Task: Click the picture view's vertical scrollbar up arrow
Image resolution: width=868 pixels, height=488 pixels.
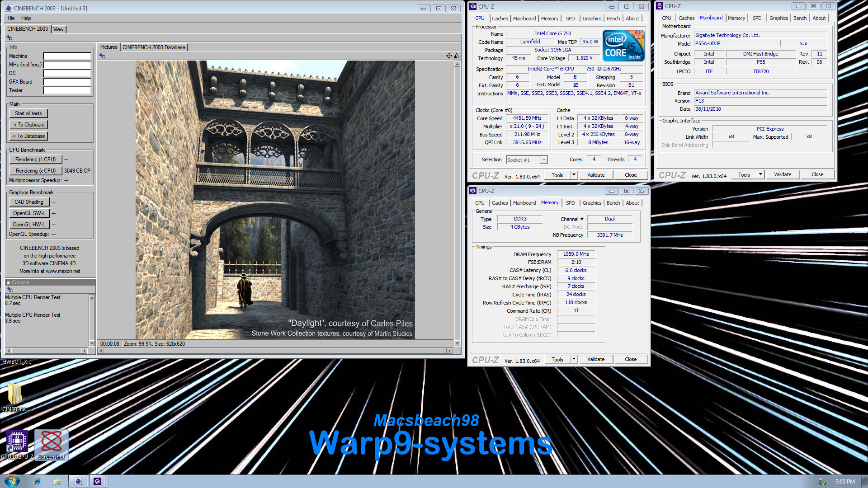Action: [457, 64]
